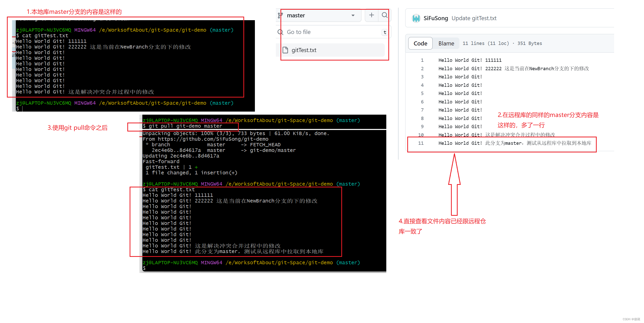The image size is (644, 323).
Task: Click the empty prompt in top-left terminal
Action: (18, 109)
